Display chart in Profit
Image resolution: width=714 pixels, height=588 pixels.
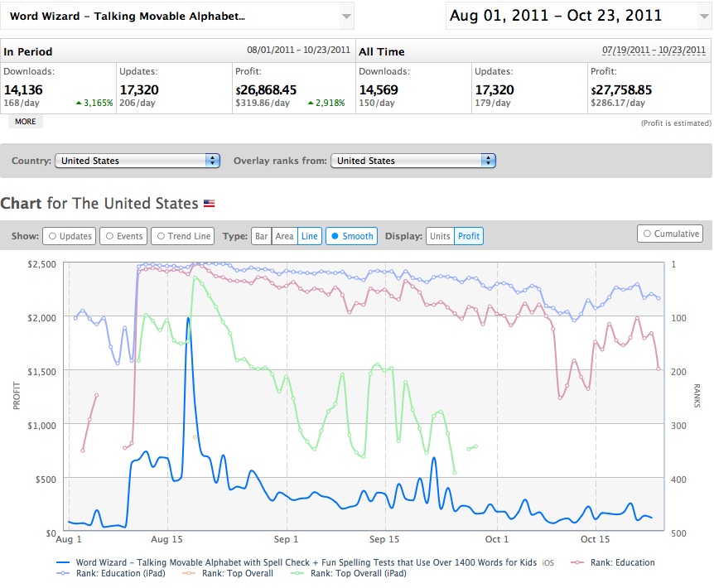(469, 236)
